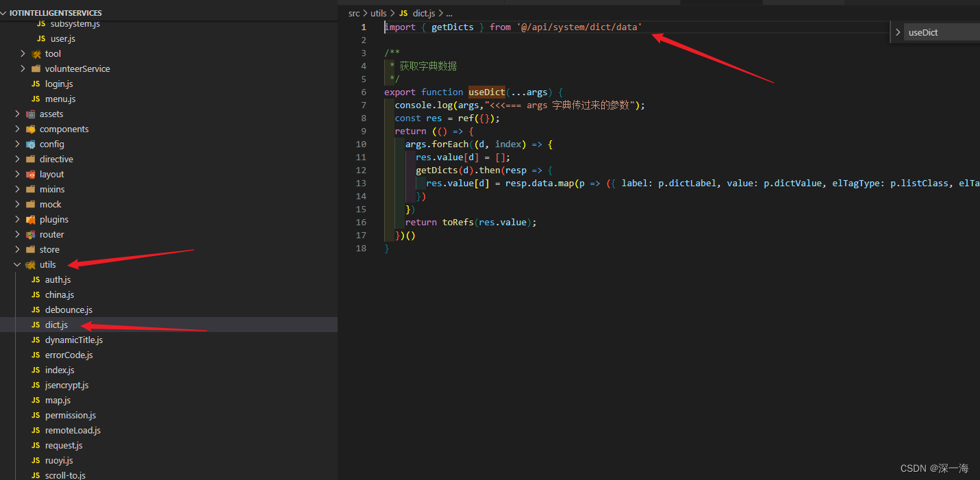Click the "..." breadcrumb overflow item

coord(449,13)
